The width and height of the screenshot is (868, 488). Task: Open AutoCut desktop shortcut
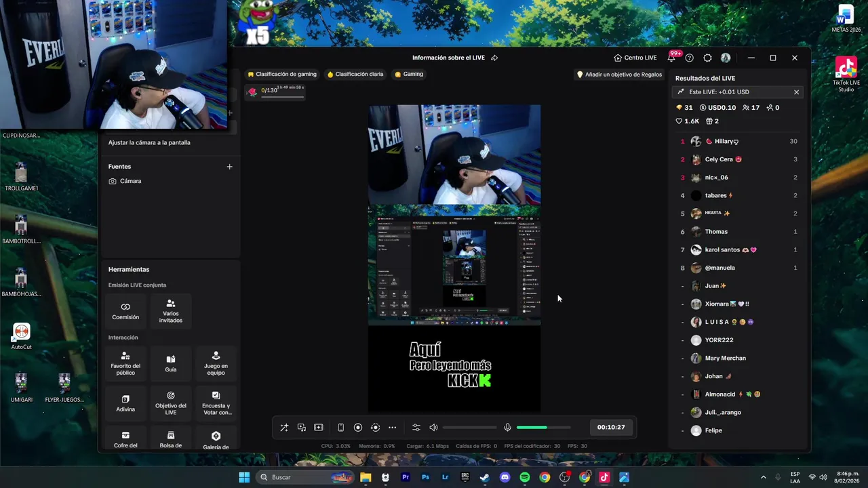click(21, 337)
